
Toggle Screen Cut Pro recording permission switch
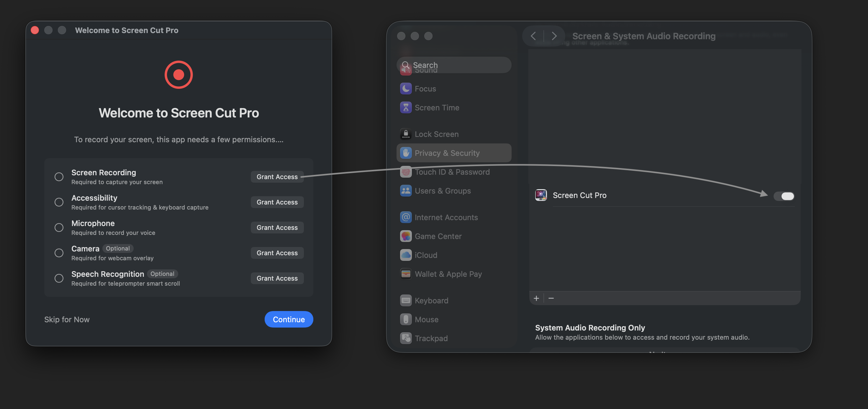[x=784, y=196]
